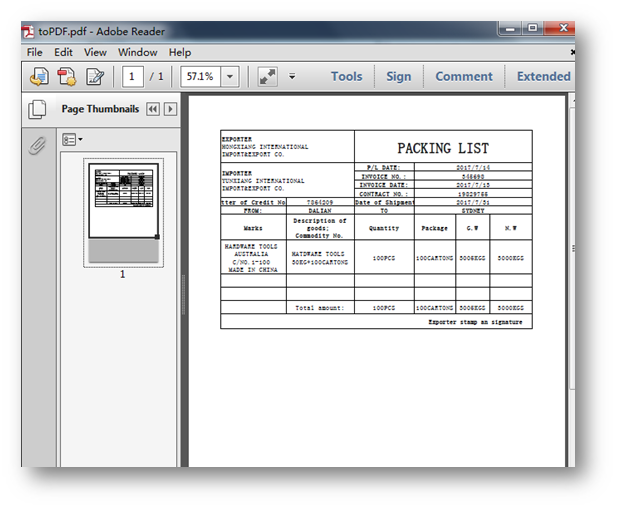Click the Adobe Reader PDF title bar icon

(x=28, y=31)
